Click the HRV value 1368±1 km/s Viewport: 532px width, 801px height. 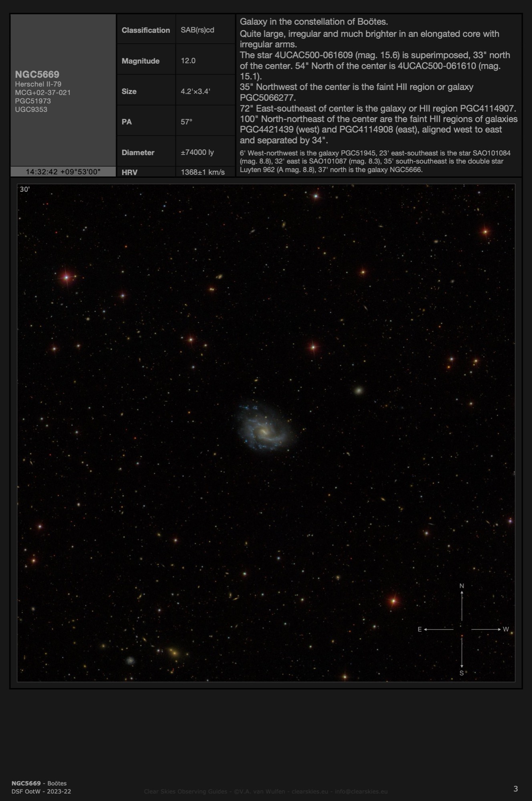pos(202,172)
